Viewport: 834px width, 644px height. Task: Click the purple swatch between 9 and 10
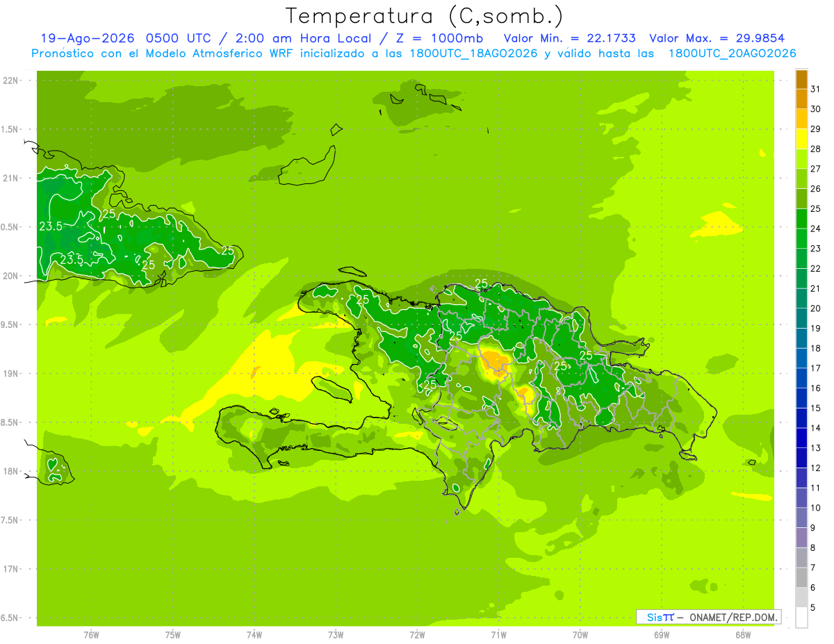pyautogui.click(x=801, y=518)
